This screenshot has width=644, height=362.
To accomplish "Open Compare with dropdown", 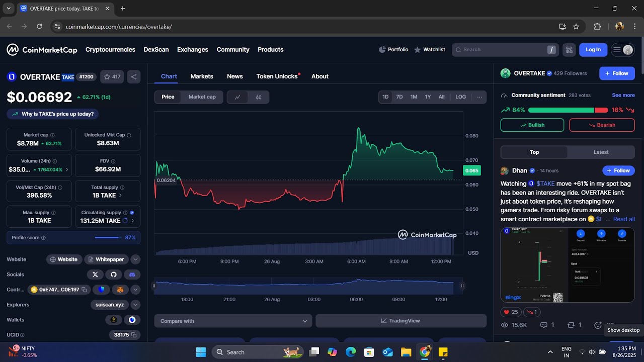I will [x=233, y=321].
